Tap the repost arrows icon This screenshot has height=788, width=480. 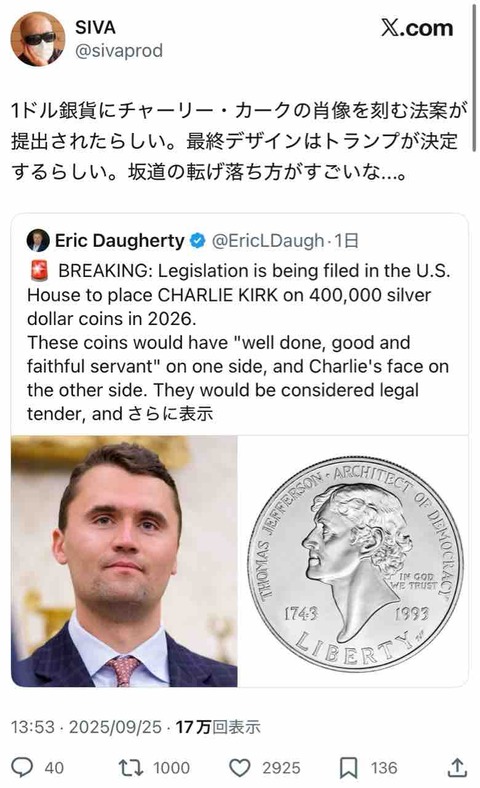tap(131, 767)
